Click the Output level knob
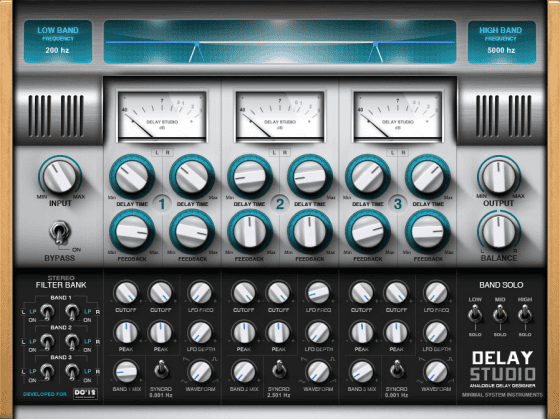 click(x=499, y=176)
